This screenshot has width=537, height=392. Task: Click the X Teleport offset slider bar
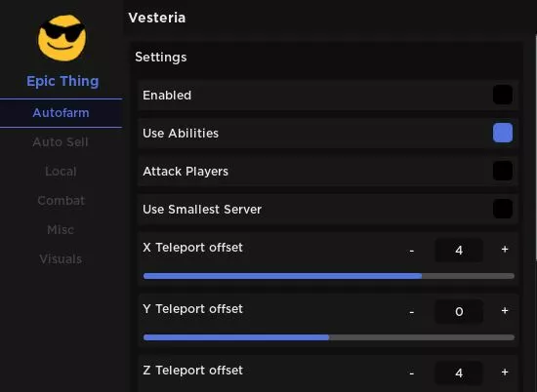click(329, 276)
